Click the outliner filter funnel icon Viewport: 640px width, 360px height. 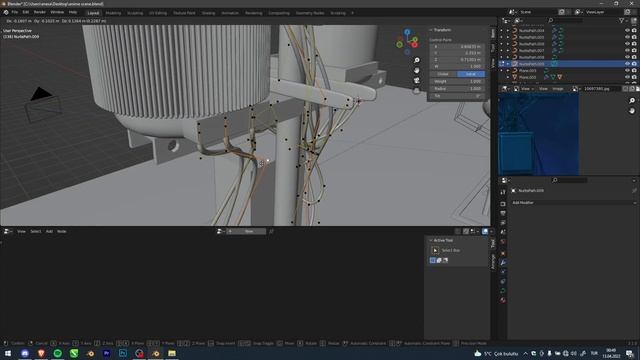pyautogui.click(x=622, y=20)
